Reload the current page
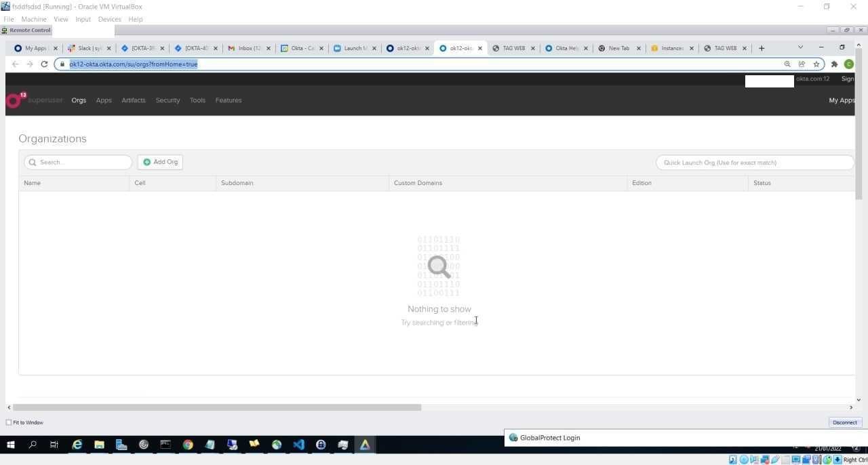Image resolution: width=868 pixels, height=465 pixels. (x=44, y=64)
